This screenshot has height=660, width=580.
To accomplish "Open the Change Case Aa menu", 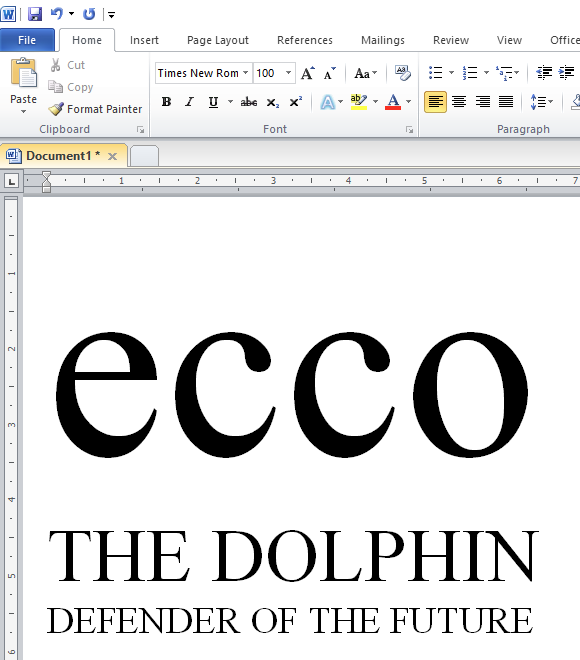I will 365,73.
